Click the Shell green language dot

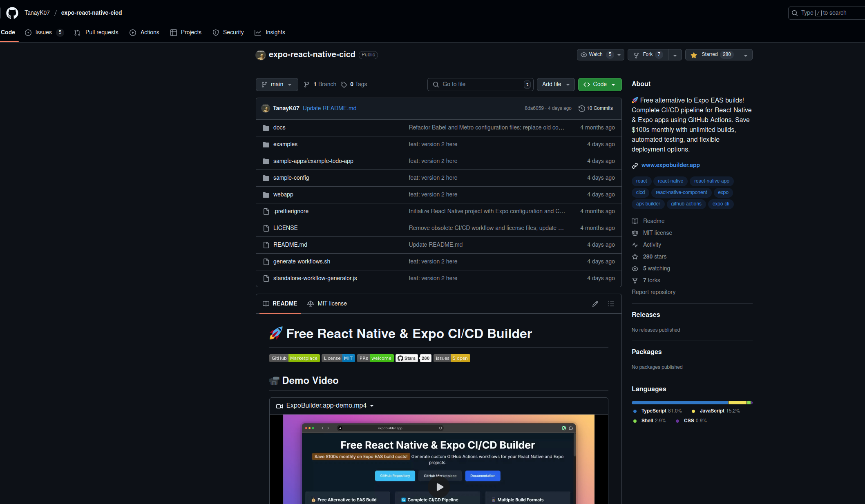tap(635, 421)
